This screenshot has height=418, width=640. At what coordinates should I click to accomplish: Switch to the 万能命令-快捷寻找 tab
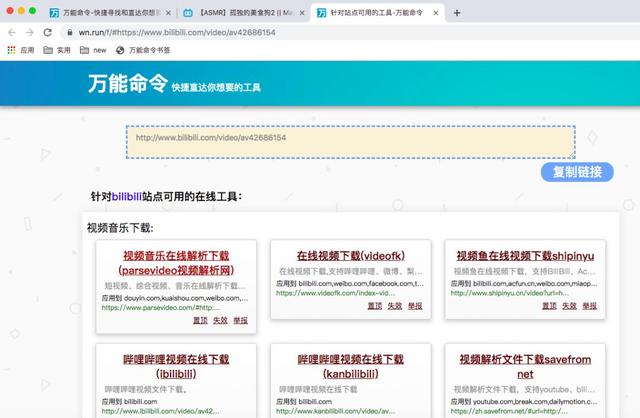pos(110,13)
